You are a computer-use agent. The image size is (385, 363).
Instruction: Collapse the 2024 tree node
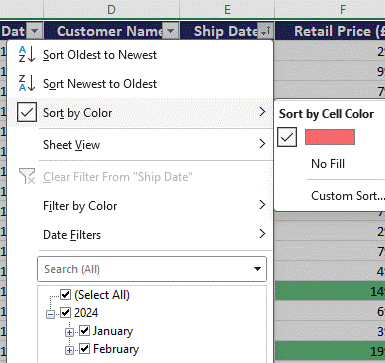(50, 314)
